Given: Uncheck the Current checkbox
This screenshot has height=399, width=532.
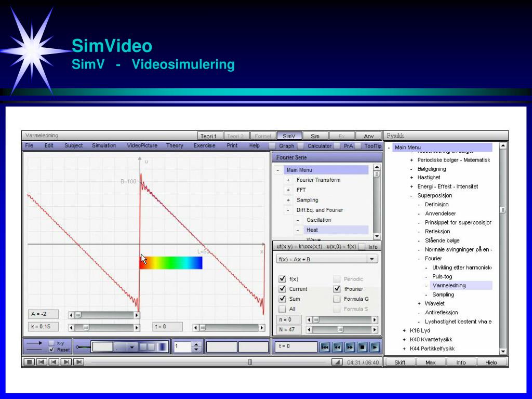Looking at the screenshot, I should [282, 289].
